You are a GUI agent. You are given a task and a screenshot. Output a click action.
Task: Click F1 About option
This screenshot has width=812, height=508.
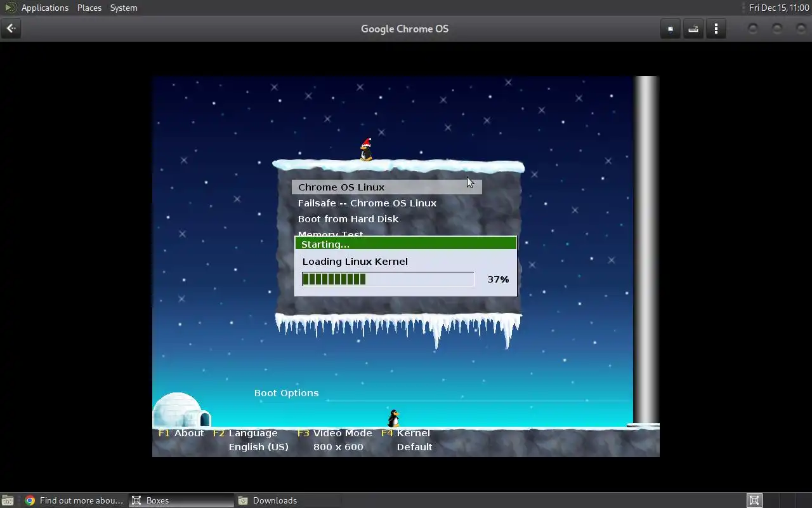tap(181, 433)
